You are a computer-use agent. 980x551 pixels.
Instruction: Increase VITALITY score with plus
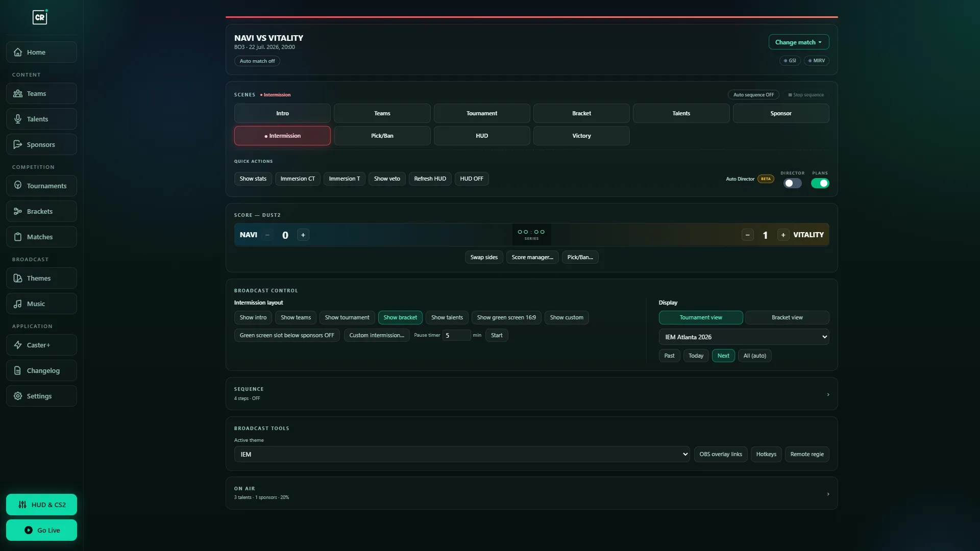tap(783, 235)
